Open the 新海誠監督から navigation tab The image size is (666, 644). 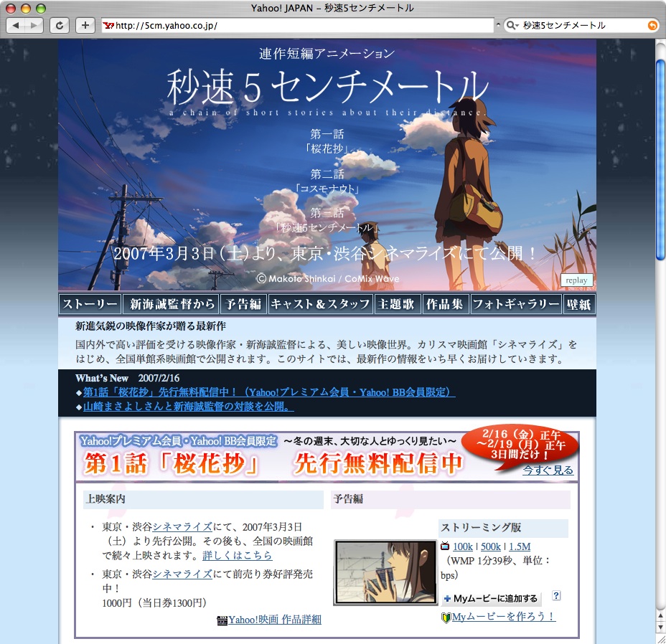tap(171, 304)
